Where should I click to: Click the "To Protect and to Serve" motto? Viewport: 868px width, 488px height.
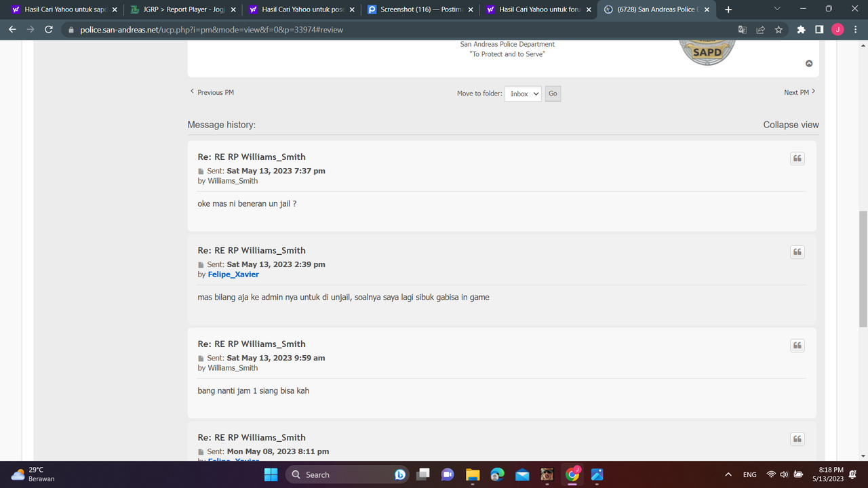(x=507, y=54)
